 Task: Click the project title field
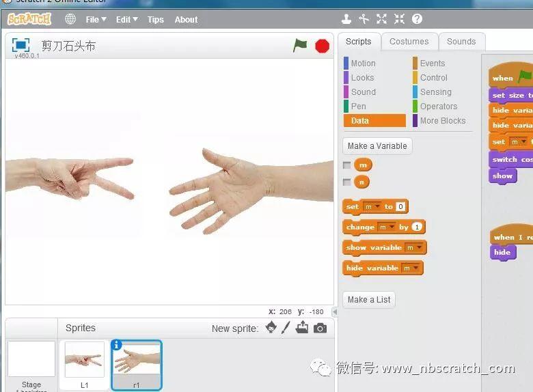coord(68,46)
